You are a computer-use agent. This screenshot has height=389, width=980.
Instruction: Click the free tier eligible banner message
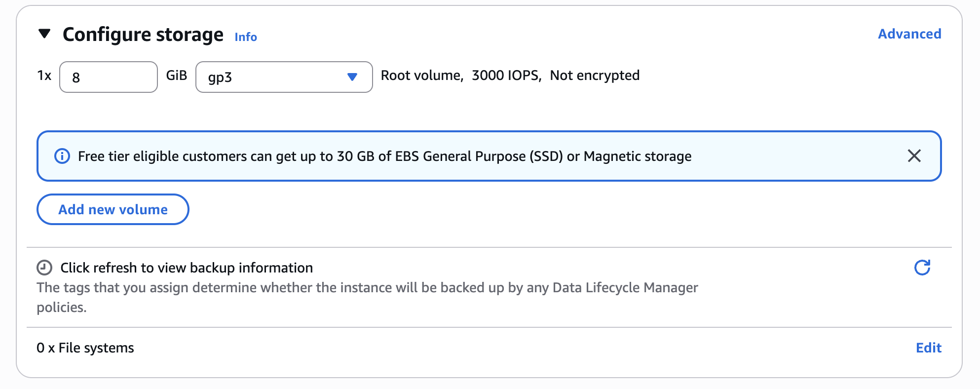384,156
